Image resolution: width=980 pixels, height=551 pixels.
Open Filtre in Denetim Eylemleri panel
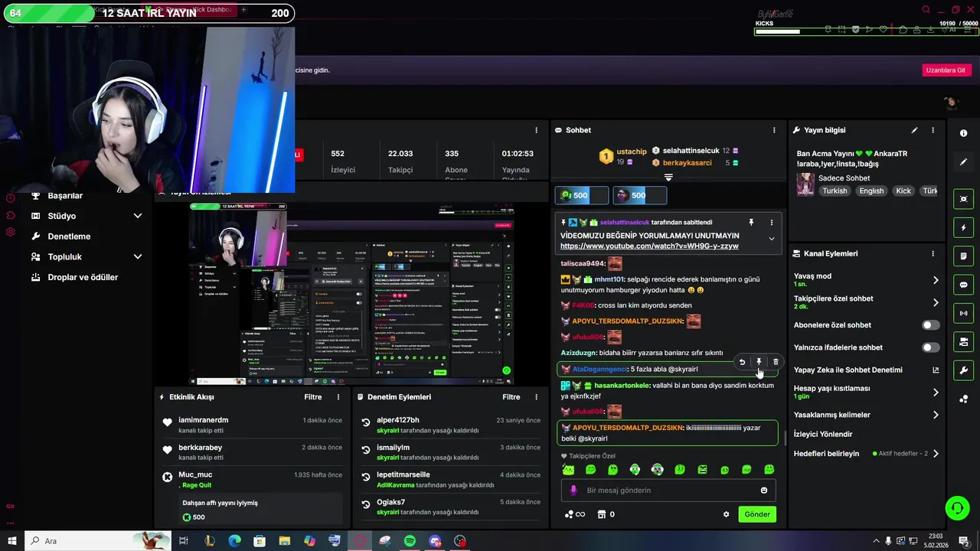point(511,397)
